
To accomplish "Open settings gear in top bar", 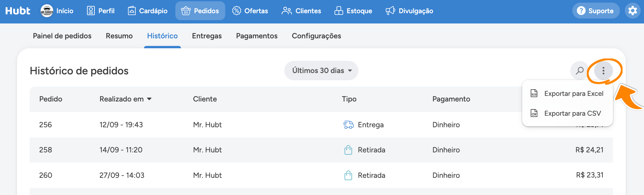I will (633, 11).
